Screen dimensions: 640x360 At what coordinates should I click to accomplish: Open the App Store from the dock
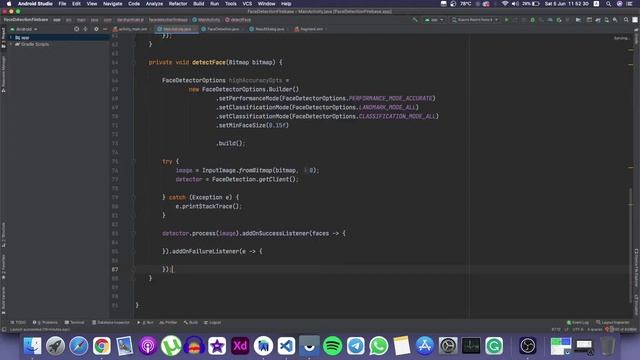[x=425, y=346]
